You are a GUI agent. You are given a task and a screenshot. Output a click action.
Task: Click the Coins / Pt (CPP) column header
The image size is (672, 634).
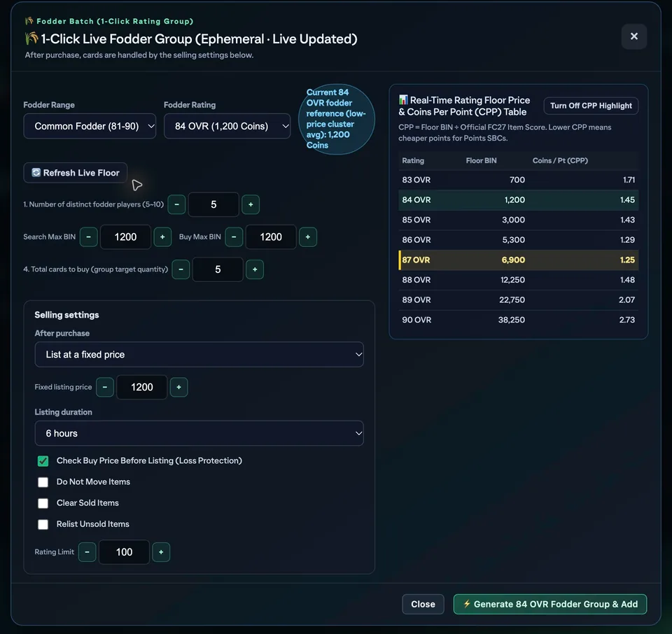(560, 161)
